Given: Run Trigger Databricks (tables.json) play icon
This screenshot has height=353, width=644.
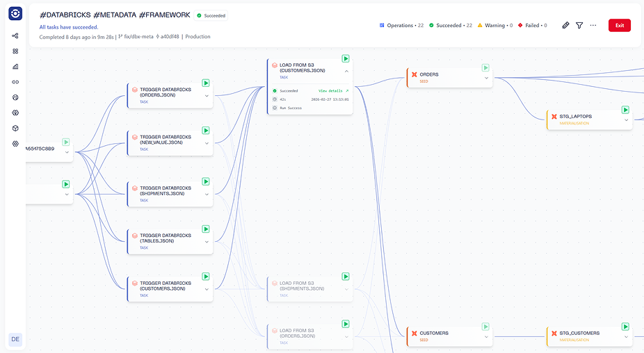Looking at the screenshot, I should [206, 229].
